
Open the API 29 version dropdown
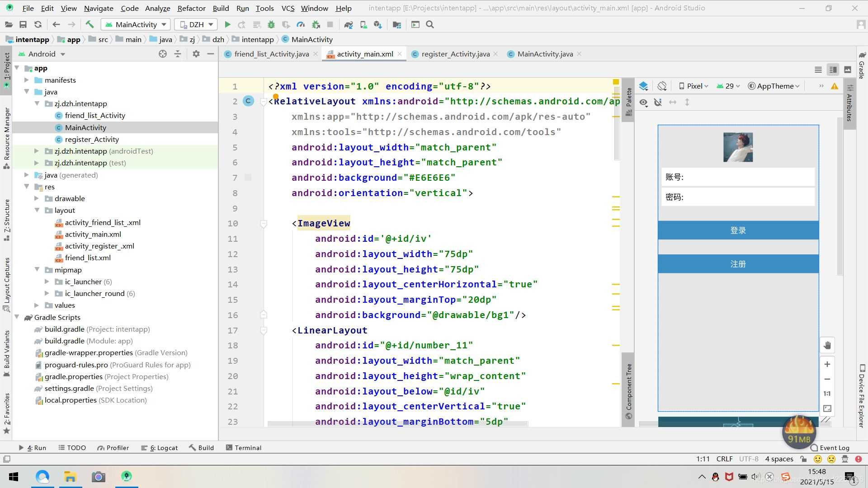click(x=729, y=86)
